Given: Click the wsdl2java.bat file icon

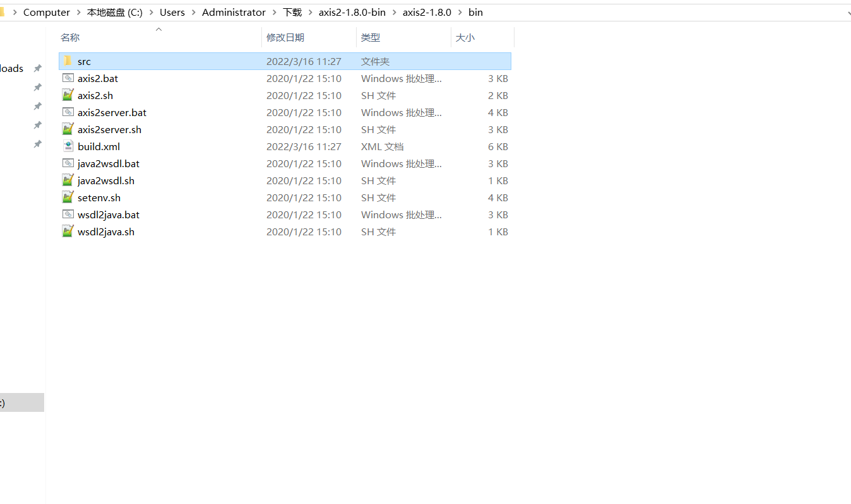Looking at the screenshot, I should [68, 214].
